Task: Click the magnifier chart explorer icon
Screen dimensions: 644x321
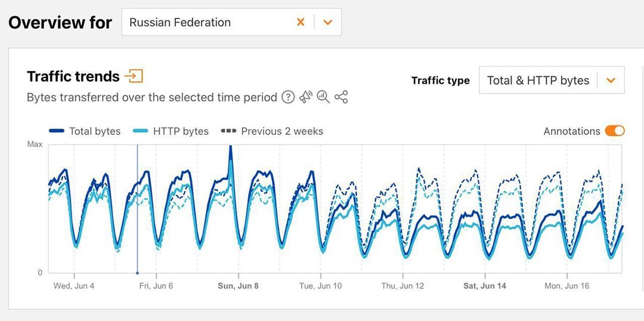Action: click(x=323, y=97)
